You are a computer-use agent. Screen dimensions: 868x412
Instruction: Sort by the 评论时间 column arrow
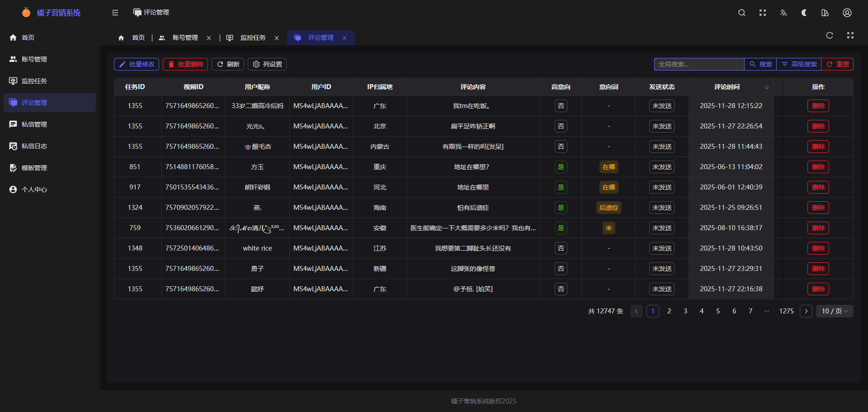pyautogui.click(x=767, y=87)
